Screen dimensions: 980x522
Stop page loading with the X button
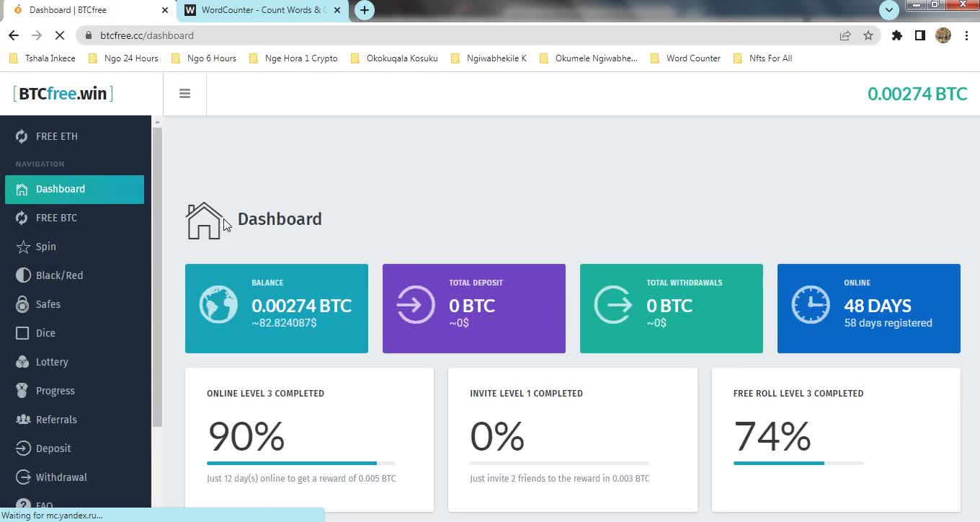pos(60,35)
